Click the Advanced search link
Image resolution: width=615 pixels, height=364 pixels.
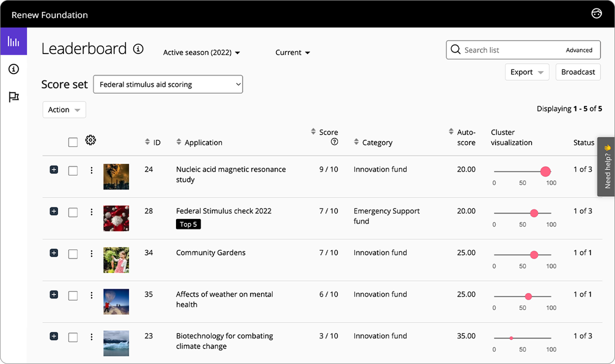pyautogui.click(x=579, y=50)
